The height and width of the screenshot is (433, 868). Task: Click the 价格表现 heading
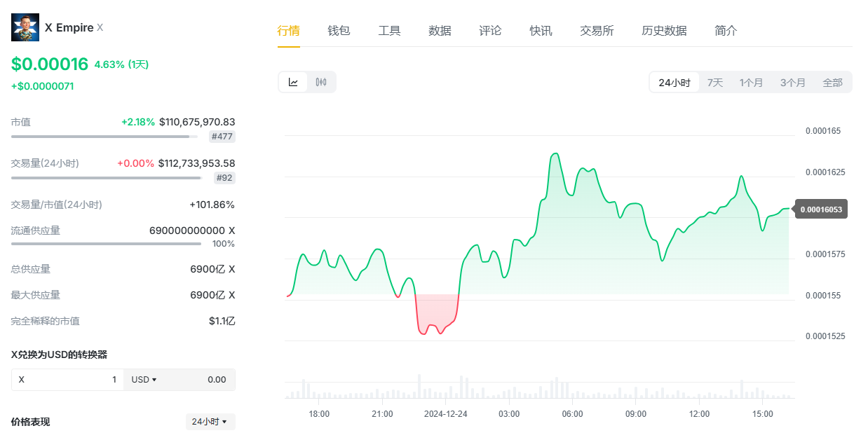click(x=31, y=422)
